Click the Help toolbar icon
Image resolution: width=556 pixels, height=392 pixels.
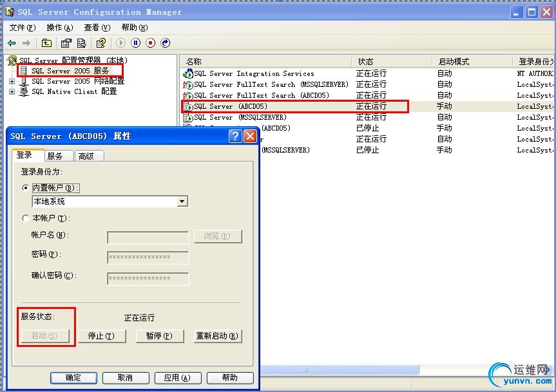point(101,43)
